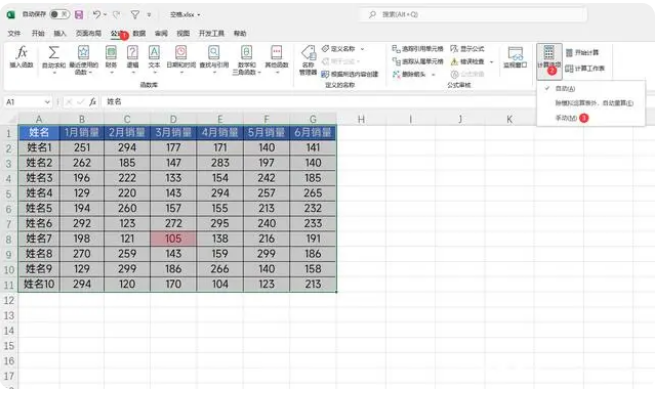Switch to the Data ribbon tab

139,33
